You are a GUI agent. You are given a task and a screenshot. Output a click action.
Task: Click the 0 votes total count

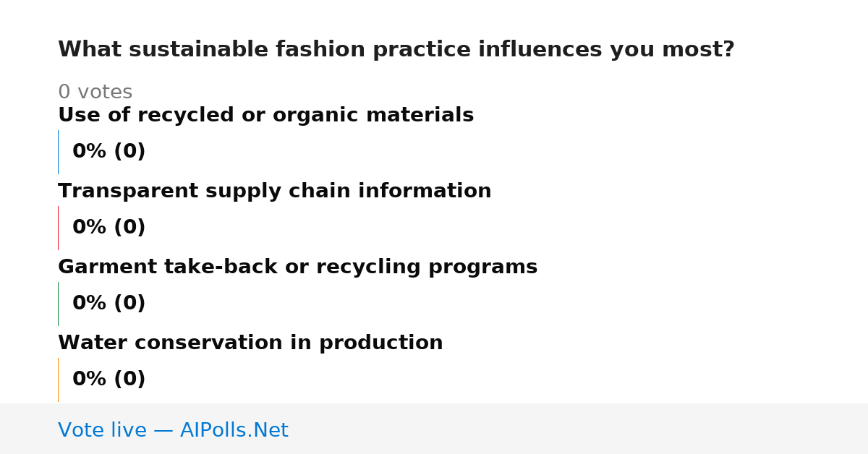pos(95,93)
